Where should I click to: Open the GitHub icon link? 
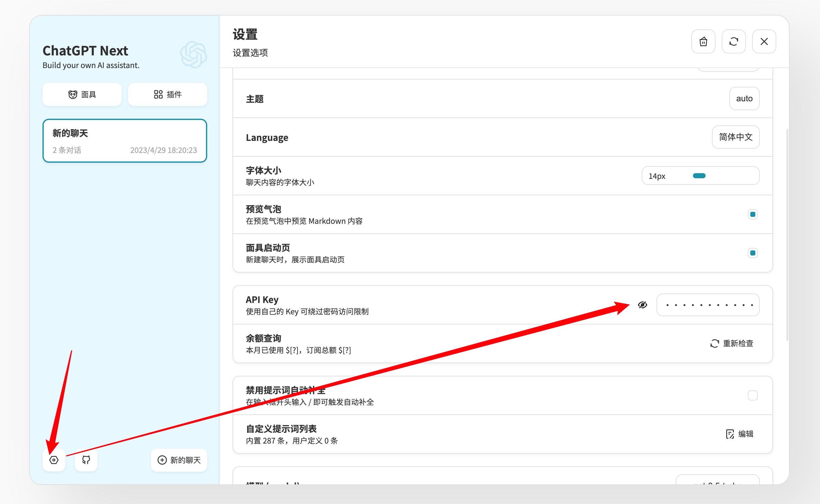click(86, 460)
